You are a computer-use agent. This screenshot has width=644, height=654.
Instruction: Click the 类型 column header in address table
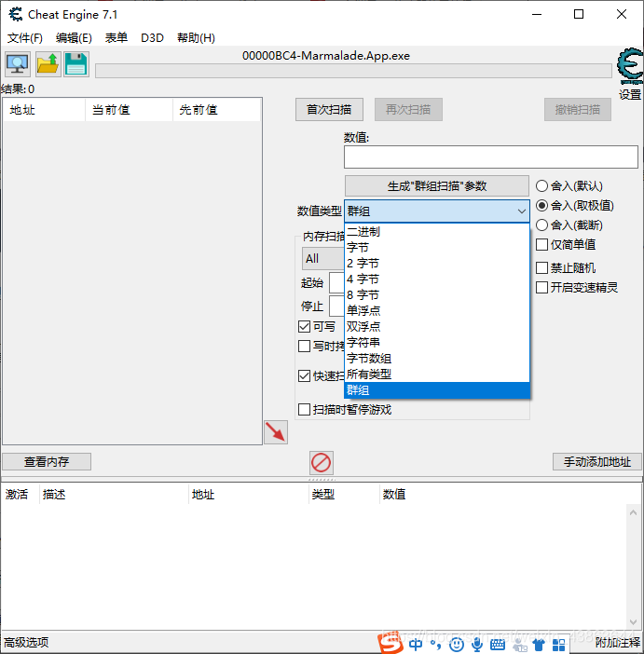pos(344,495)
